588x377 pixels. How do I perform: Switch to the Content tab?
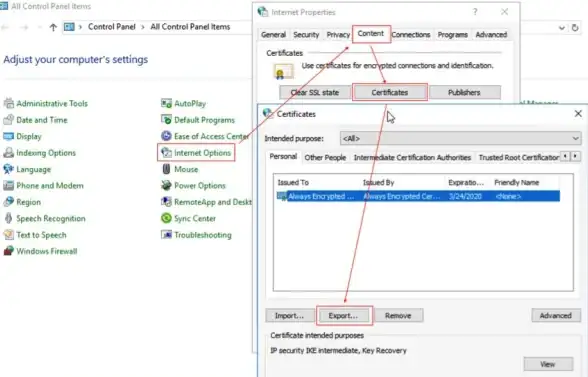click(370, 33)
